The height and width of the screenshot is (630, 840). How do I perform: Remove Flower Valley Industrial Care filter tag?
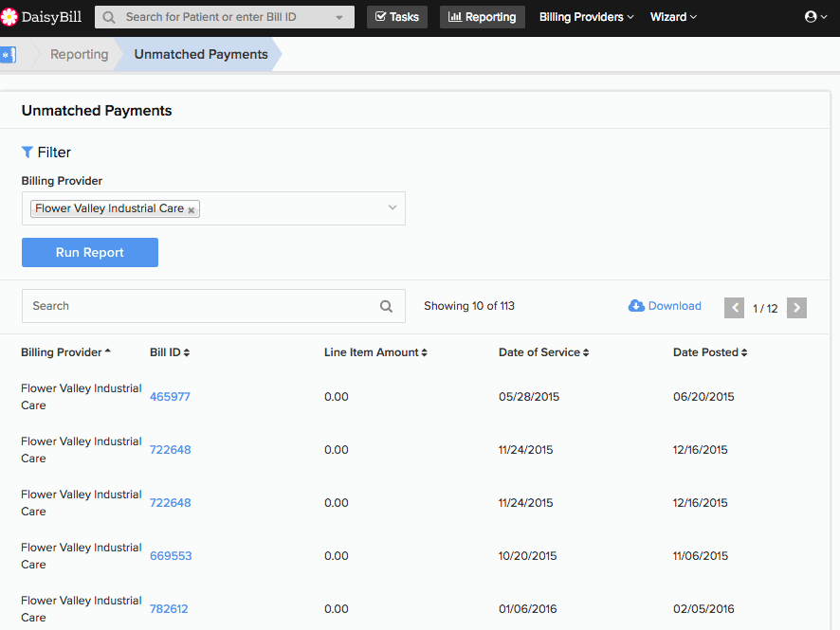tap(192, 209)
